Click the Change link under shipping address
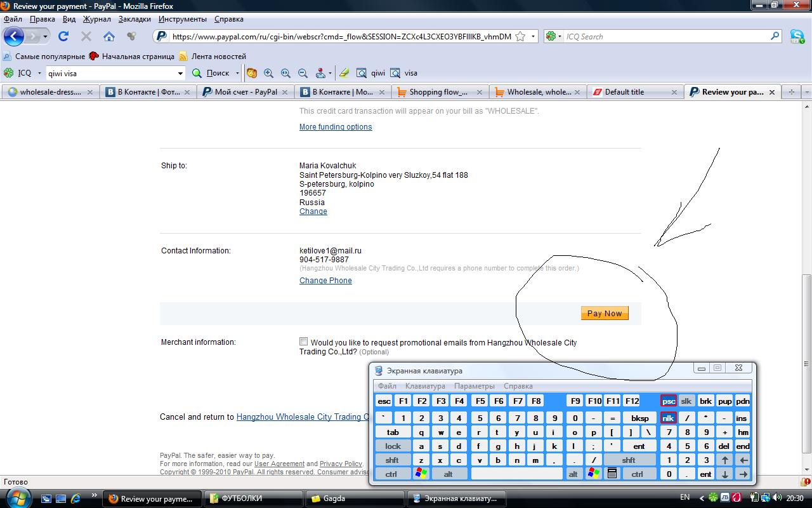The height and width of the screenshot is (508, 812). click(313, 211)
